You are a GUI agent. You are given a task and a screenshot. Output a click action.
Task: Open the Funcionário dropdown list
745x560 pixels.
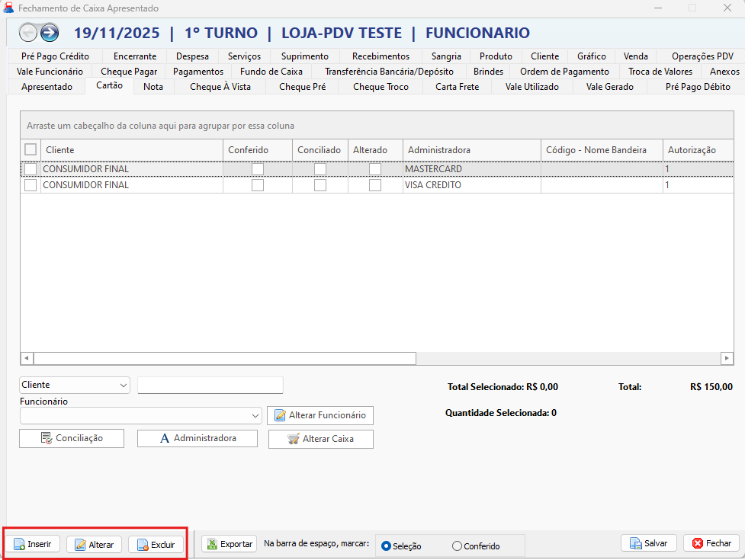255,416
